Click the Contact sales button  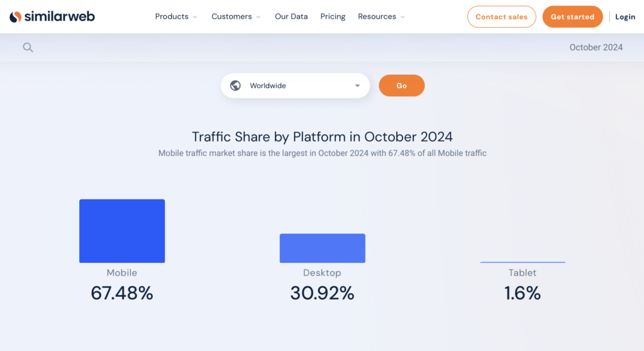tap(501, 17)
